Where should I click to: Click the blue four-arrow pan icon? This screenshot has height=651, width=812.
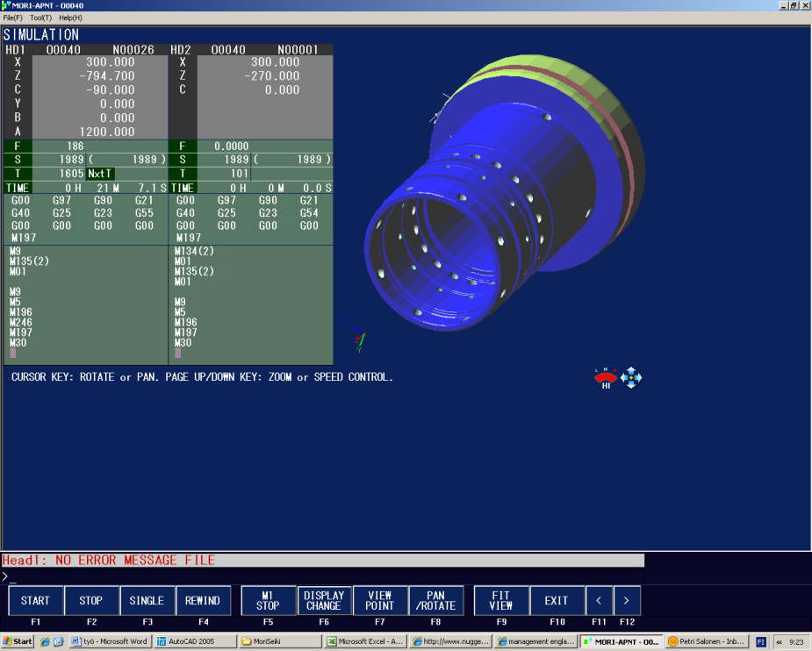631,378
